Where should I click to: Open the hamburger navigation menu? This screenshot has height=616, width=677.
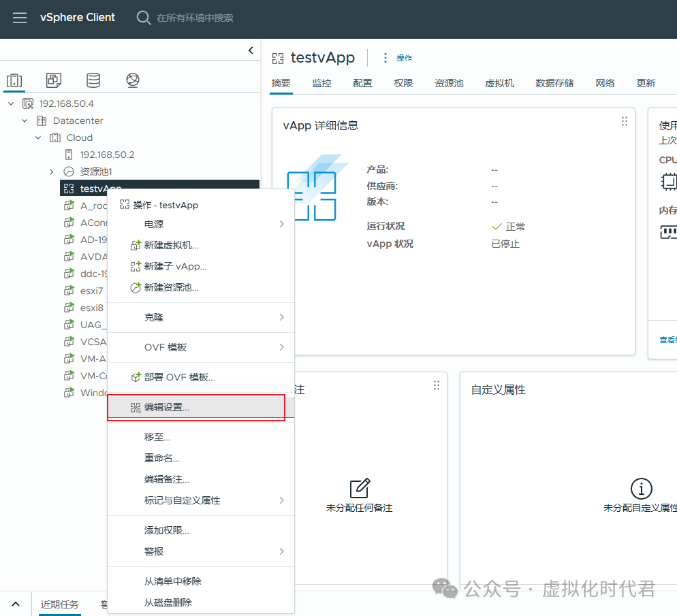[20, 18]
